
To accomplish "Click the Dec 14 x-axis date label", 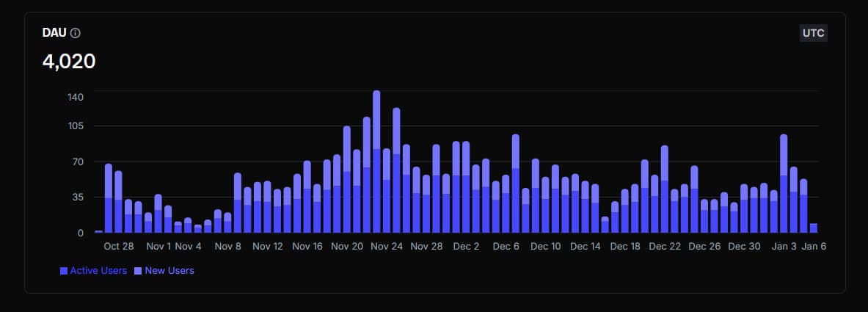I will coord(586,247).
